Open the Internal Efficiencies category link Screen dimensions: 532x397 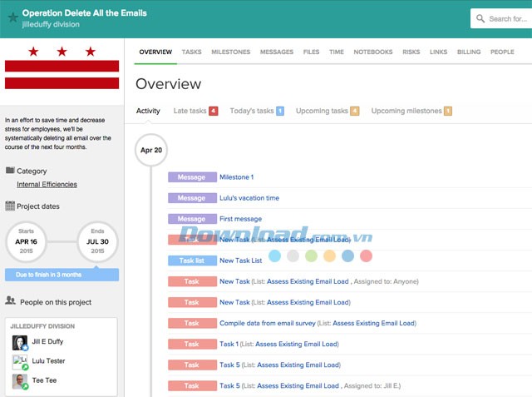click(47, 185)
